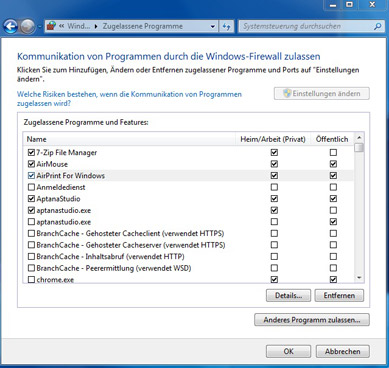This screenshot has height=368, width=389.
Task: Select BranchCache - Gehosteter Cacheserver row text
Action: tap(131, 245)
